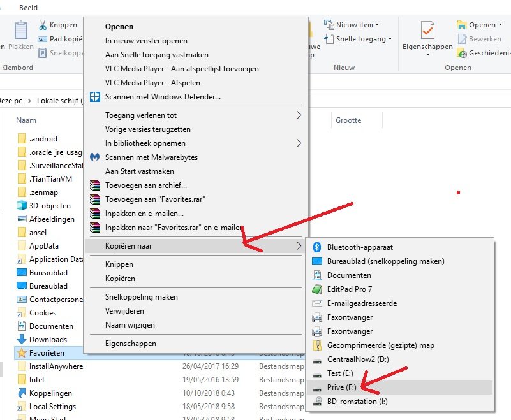Select the Intel folder

[36, 380]
